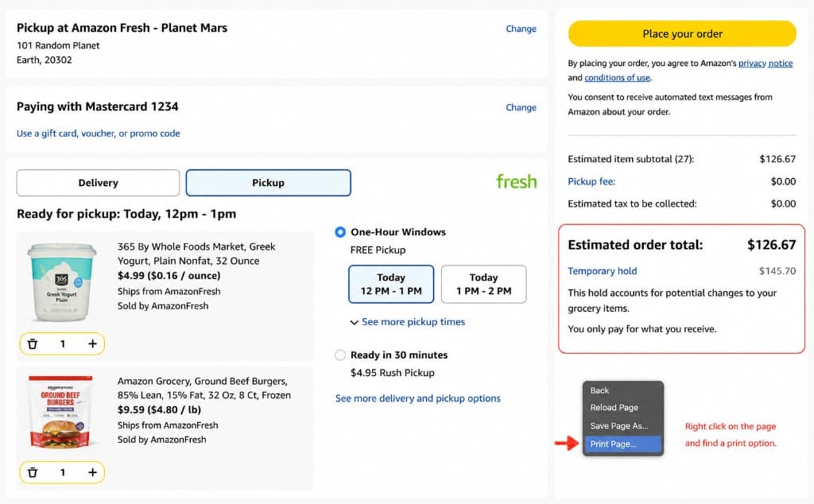Click Greek Yogurt quantity value 1
Viewport: 814px width, 504px height.
click(62, 343)
